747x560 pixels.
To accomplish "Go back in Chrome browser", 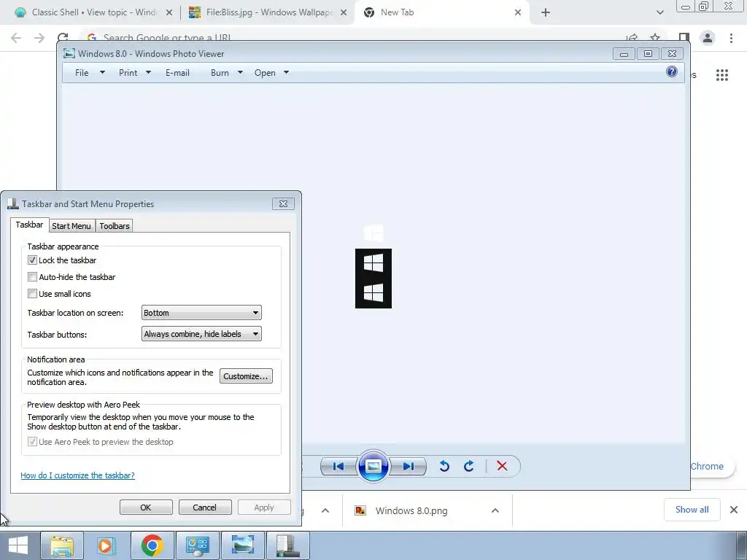I will tap(16, 38).
